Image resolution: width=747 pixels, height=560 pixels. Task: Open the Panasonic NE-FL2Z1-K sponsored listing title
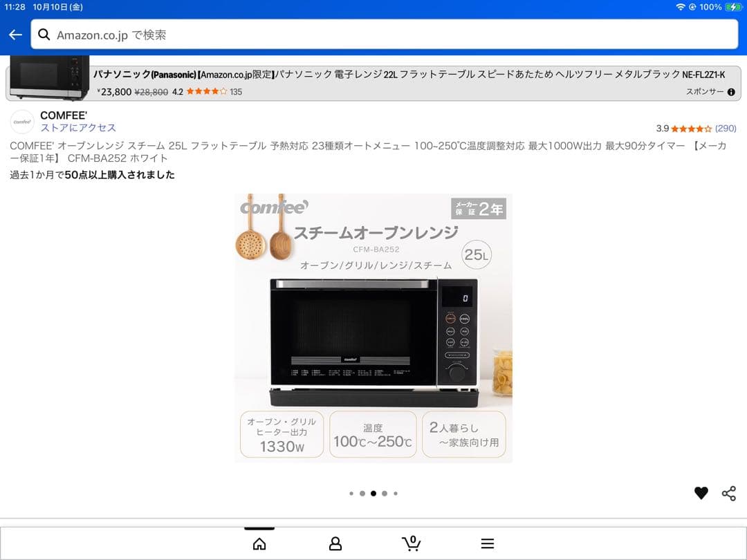pos(409,74)
